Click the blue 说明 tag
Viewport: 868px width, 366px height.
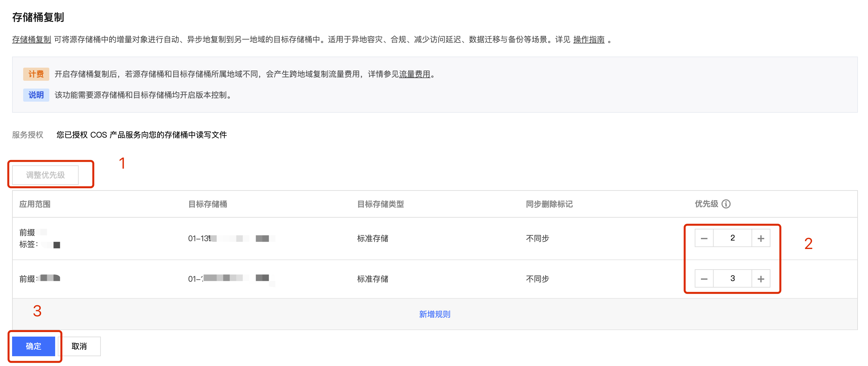point(36,95)
